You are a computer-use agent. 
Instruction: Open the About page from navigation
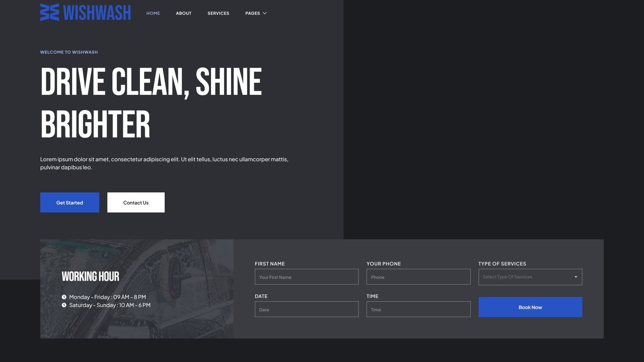click(184, 13)
